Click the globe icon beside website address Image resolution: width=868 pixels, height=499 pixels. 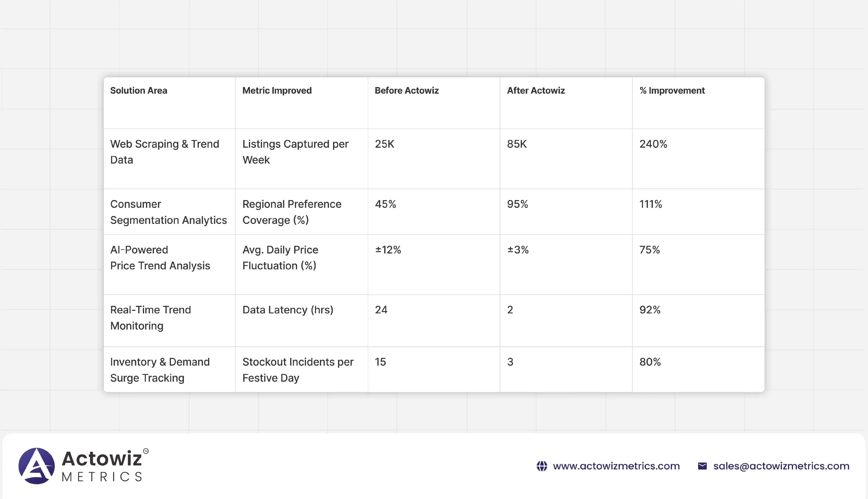(542, 466)
